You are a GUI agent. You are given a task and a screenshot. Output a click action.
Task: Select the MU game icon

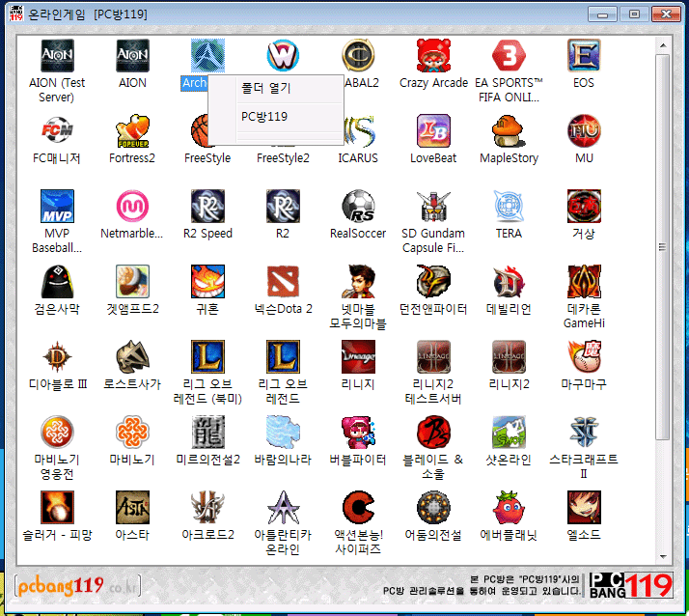(584, 131)
